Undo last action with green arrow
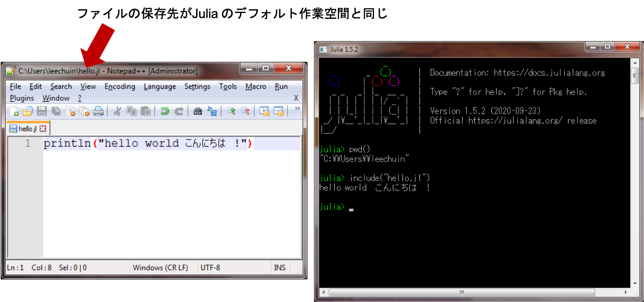644x302 pixels. 165,111
